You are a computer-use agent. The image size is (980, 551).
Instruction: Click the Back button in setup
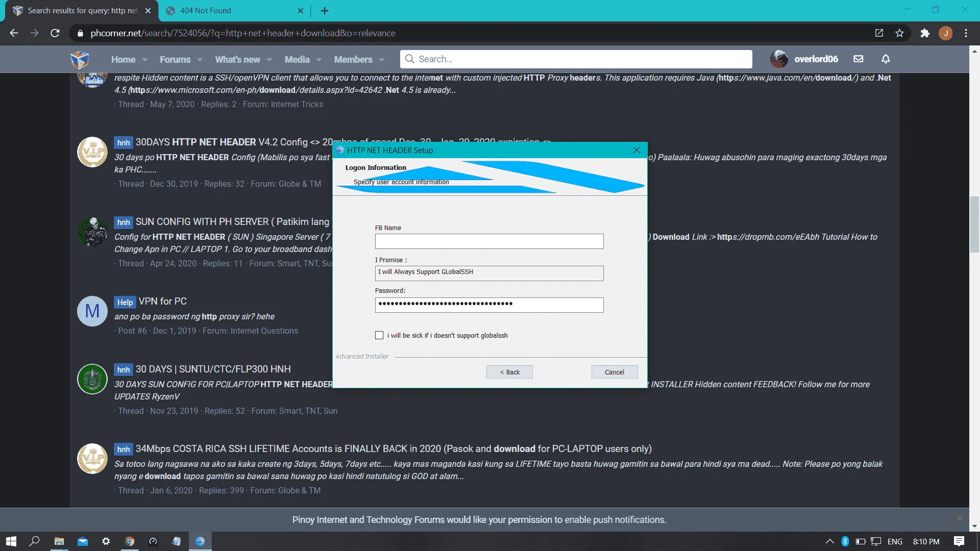(509, 372)
